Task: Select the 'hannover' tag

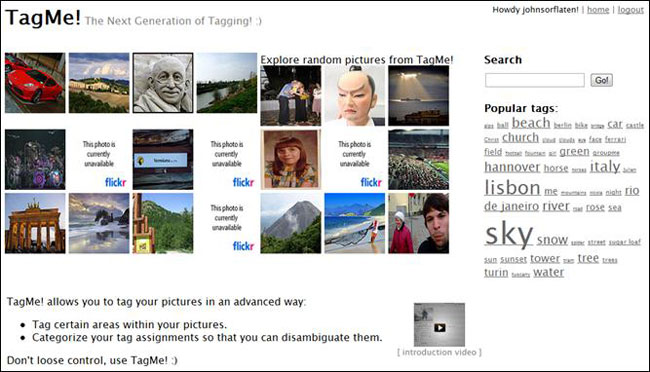Action: 512,167
